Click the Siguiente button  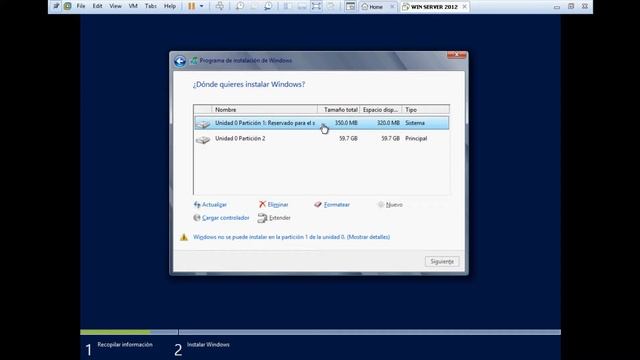pyautogui.click(x=442, y=261)
